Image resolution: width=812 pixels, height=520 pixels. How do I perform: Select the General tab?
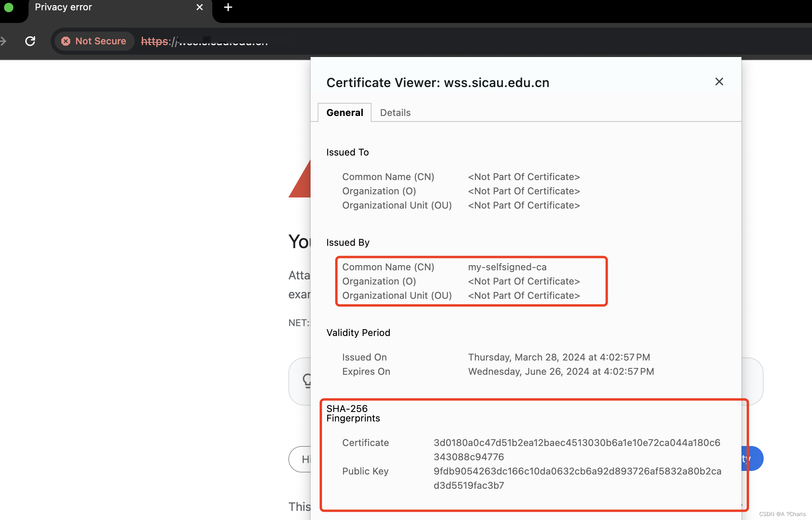[x=344, y=112]
